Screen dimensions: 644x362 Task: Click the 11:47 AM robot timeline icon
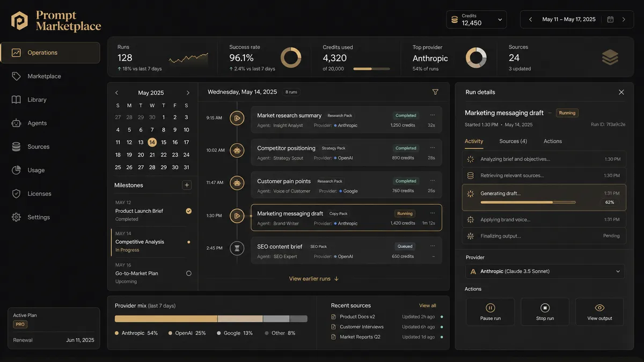[x=237, y=182]
